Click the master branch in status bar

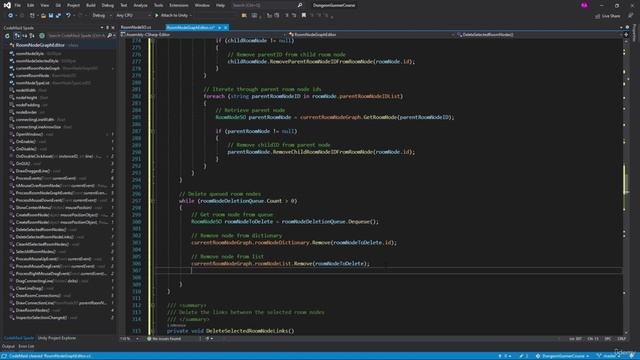pyautogui.click(x=609, y=356)
